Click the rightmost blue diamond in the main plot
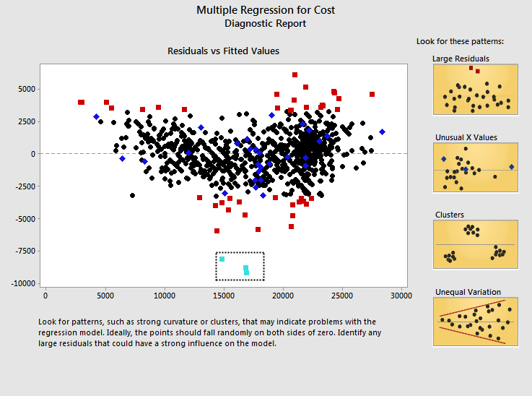532x396 pixels. 382,132
